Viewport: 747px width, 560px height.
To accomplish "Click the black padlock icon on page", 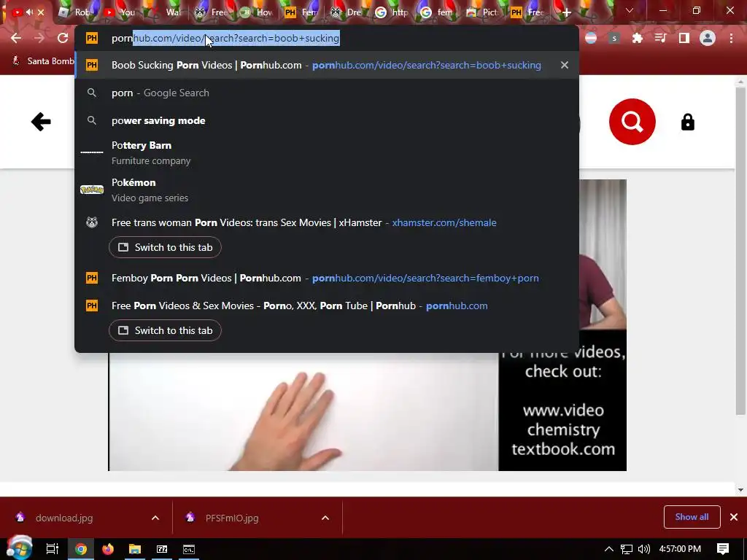I will 687,122.
